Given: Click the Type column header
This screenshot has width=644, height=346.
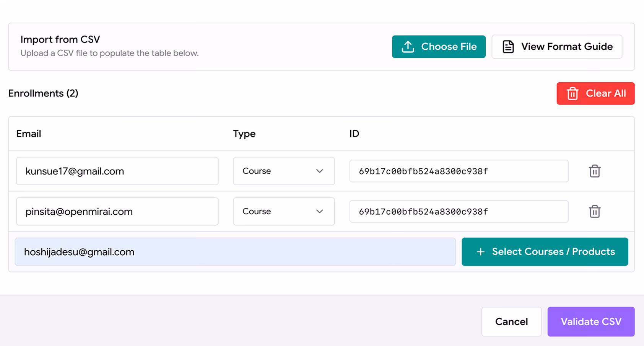Looking at the screenshot, I should tap(244, 134).
